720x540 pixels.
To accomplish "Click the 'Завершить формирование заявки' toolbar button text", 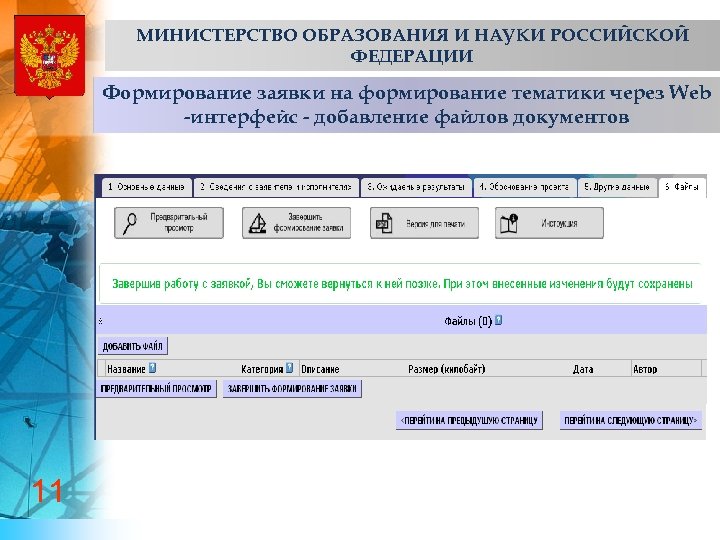I will 308,222.
